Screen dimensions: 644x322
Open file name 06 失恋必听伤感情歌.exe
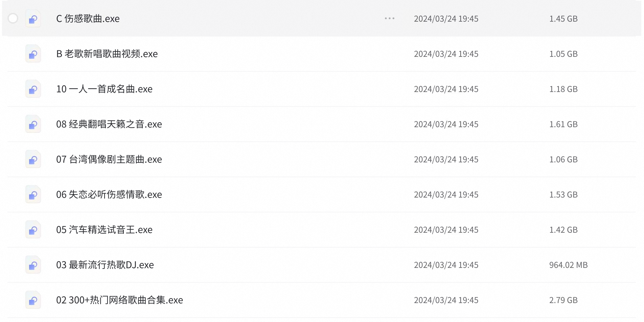click(x=109, y=194)
